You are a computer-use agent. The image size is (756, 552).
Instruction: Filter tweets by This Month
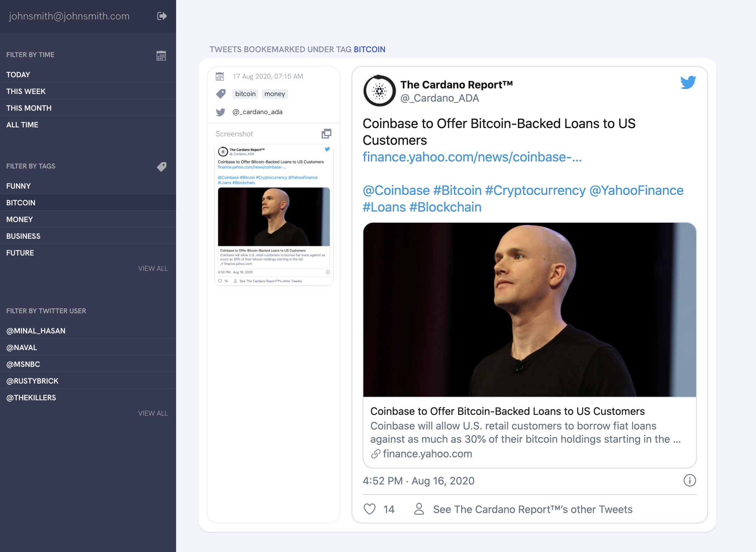click(88, 108)
